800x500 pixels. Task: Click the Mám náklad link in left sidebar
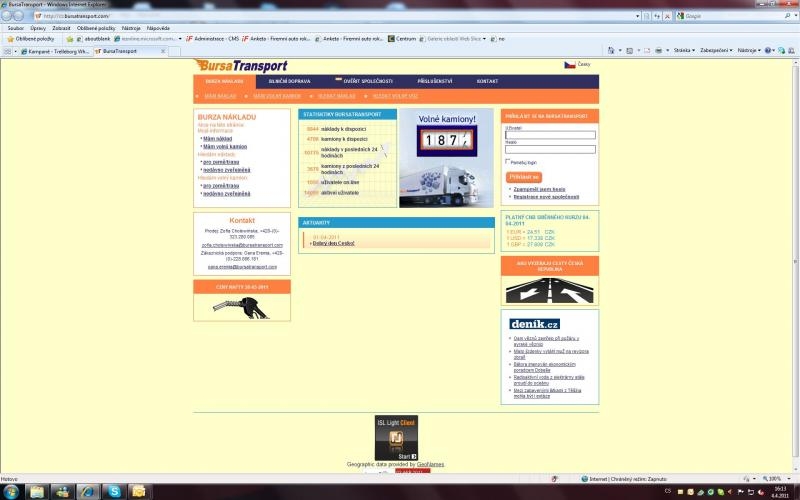(217, 139)
